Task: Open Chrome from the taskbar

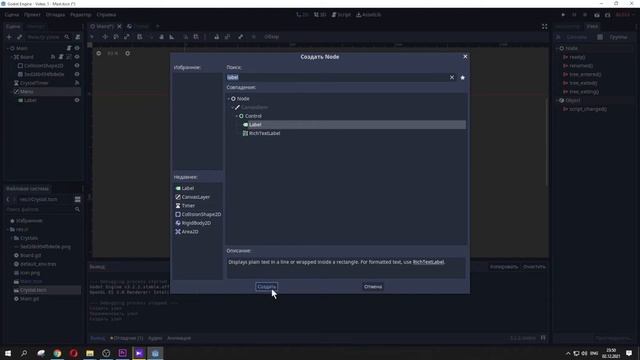Action: tap(57, 353)
